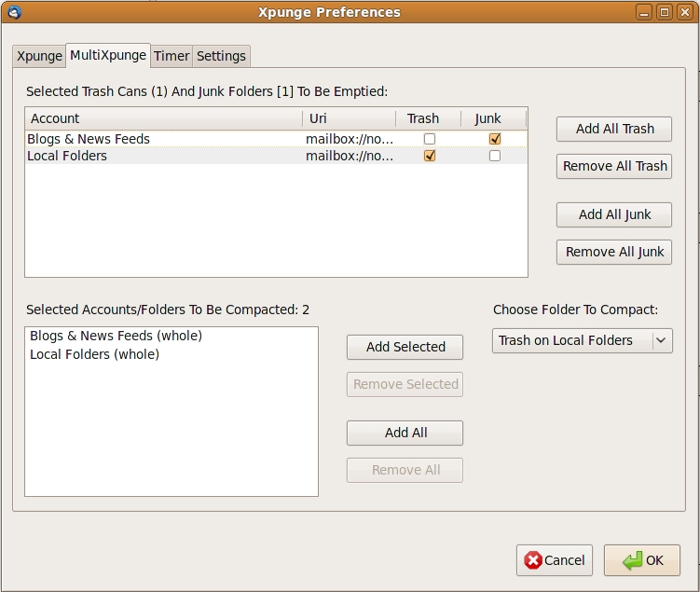Uncheck Junk checkbox for Blogs & News Feeds

(495, 139)
